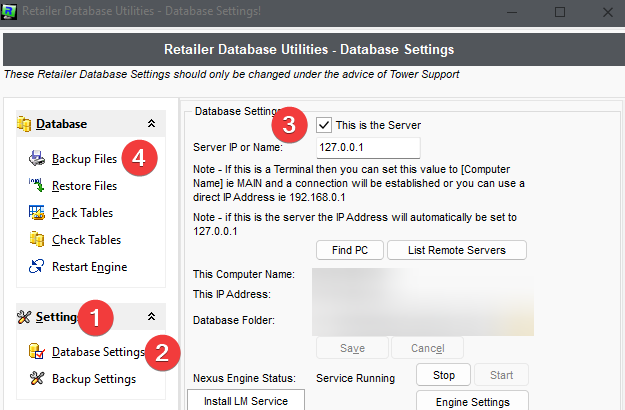Collapse the Settings panel section
The height and width of the screenshot is (410, 625).
[151, 317]
